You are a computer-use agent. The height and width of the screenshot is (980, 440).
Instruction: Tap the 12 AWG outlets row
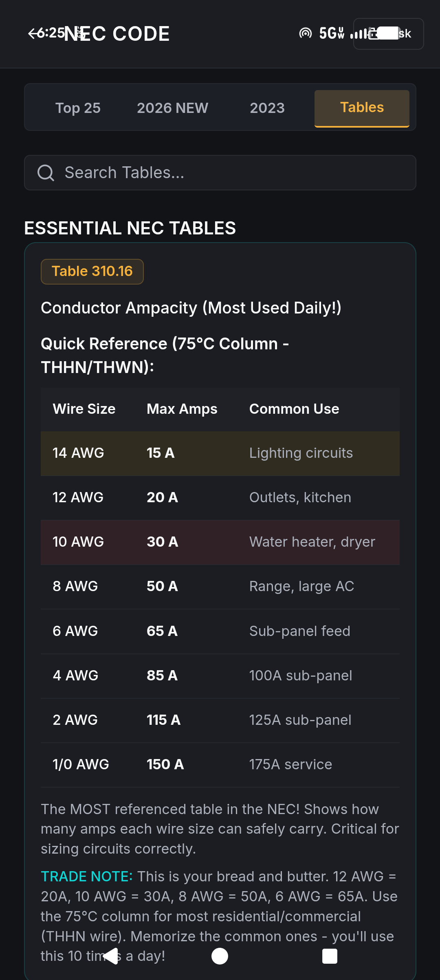[x=220, y=498]
